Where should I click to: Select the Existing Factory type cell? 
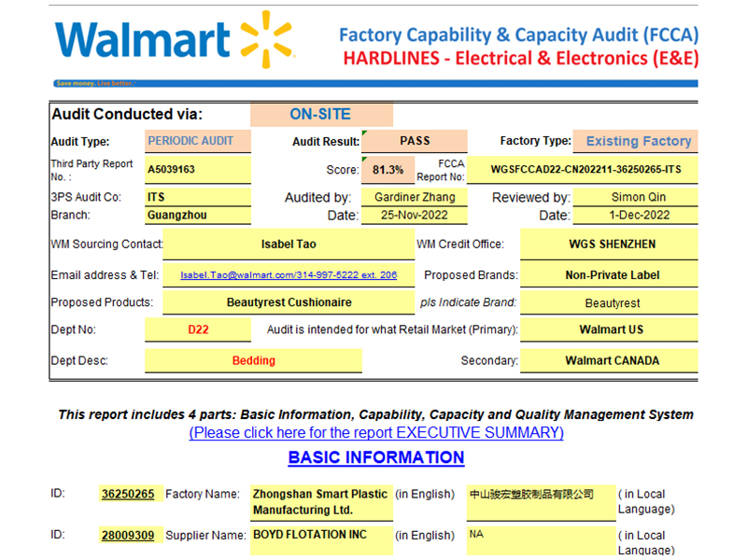pyautogui.click(x=638, y=142)
